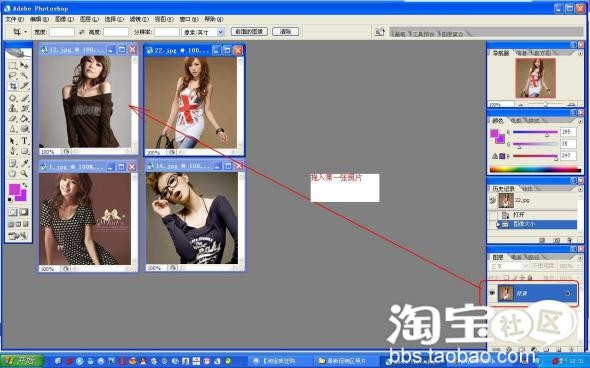Hide the background layer's eye icon
590x368 pixels.
click(492, 293)
